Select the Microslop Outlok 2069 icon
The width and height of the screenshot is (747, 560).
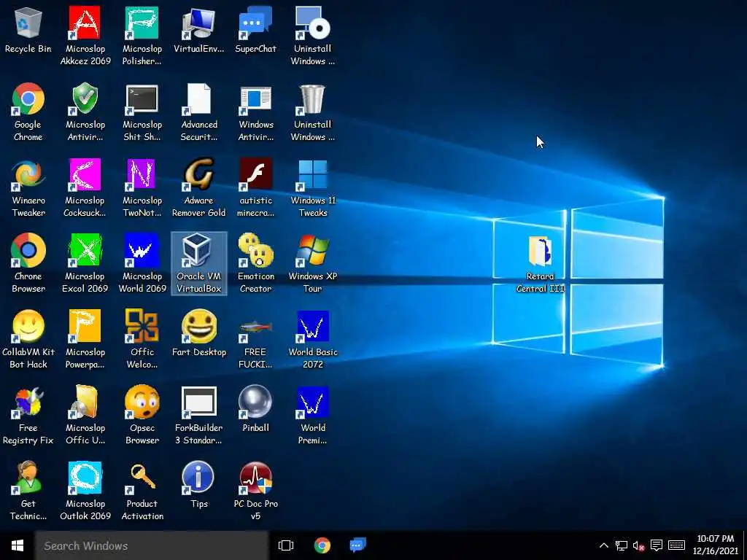(85, 478)
